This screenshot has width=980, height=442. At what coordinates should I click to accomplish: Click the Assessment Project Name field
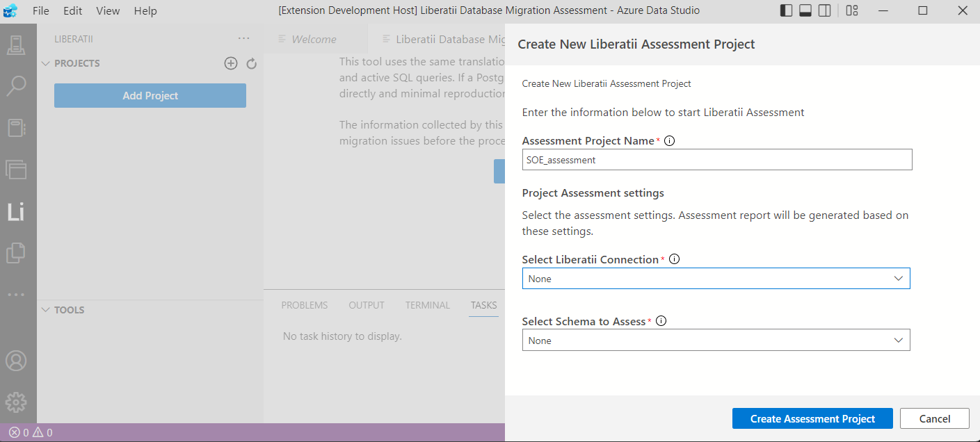pos(717,160)
